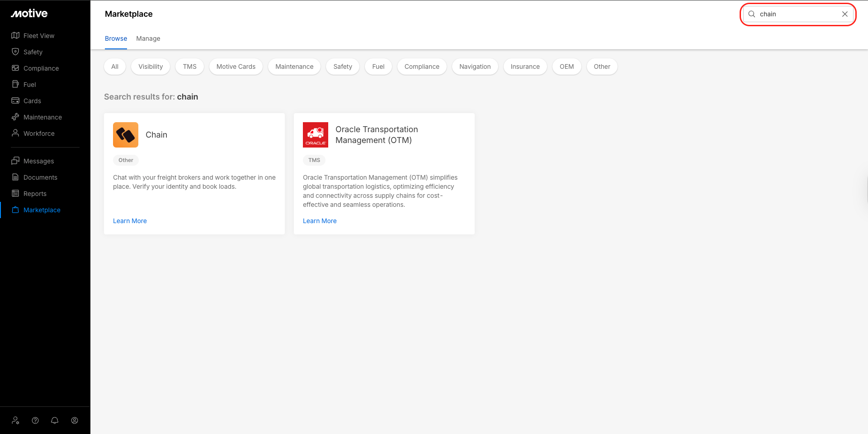Toggle the Visibility category filter
The height and width of the screenshot is (434, 868).
coord(151,67)
